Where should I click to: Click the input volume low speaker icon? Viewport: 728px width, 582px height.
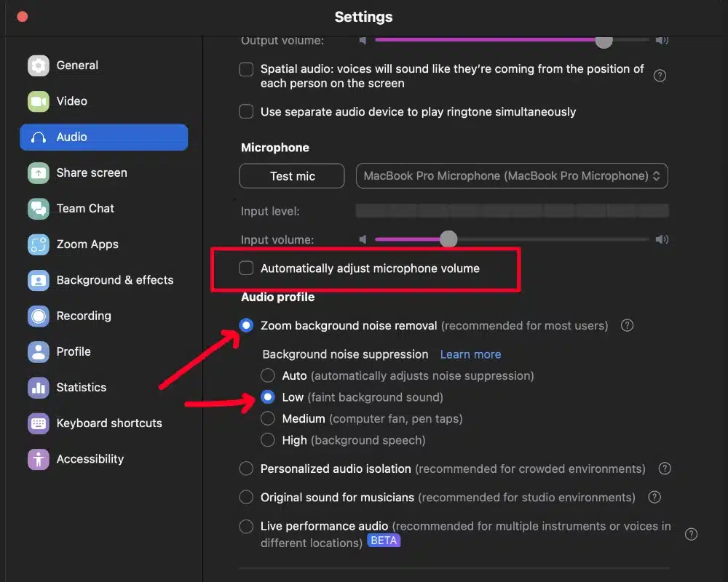click(363, 239)
